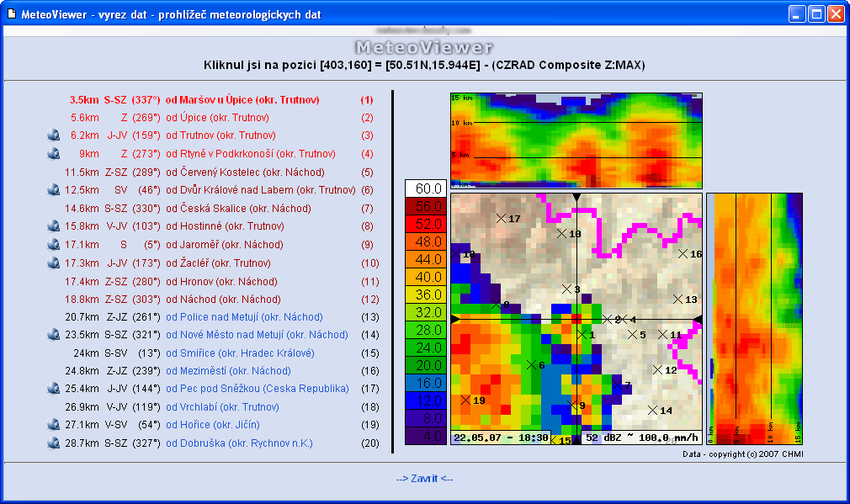The width and height of the screenshot is (850, 504).
Task: Click the document icon in the title bar
Action: tap(12, 13)
